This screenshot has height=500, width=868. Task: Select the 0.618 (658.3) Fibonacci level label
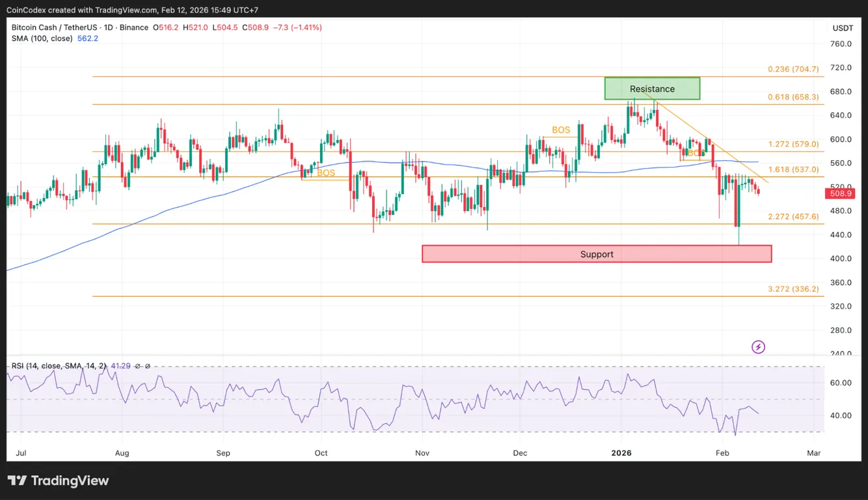pyautogui.click(x=793, y=97)
